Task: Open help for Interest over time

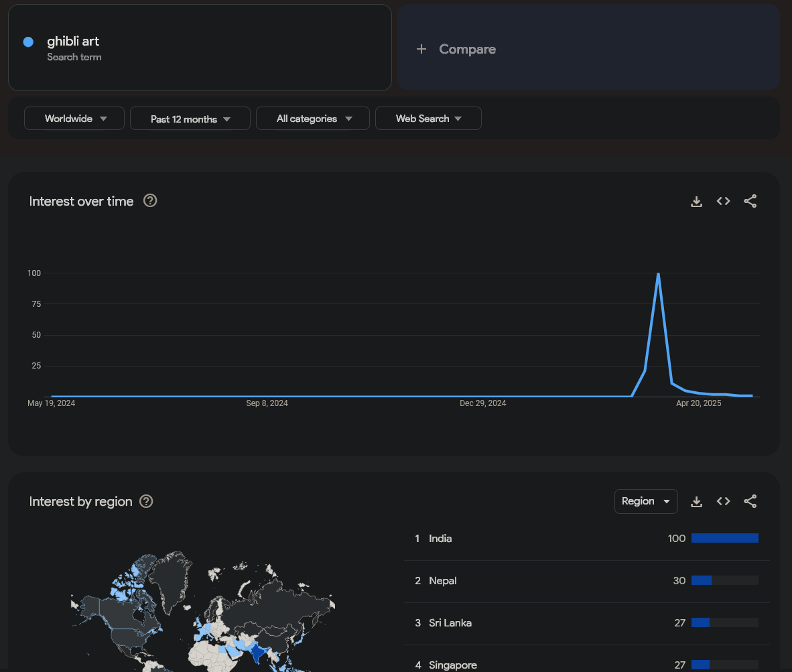Action: pyautogui.click(x=150, y=201)
